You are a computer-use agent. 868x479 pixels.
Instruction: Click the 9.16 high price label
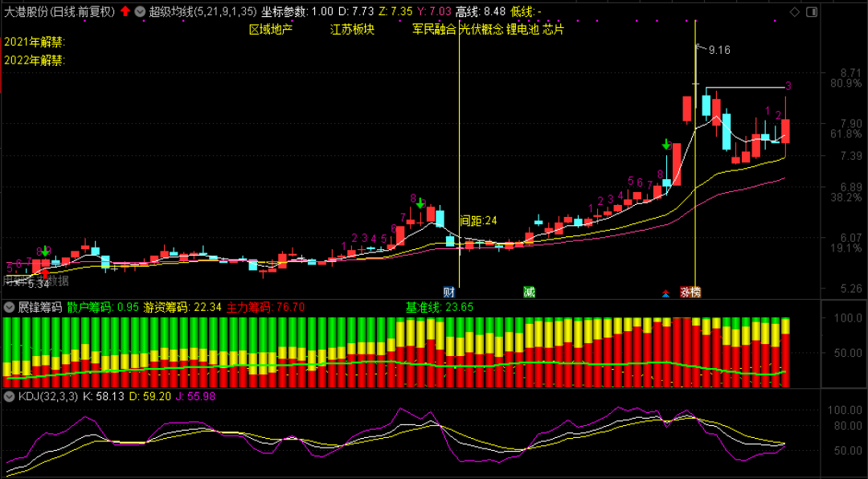pos(719,51)
